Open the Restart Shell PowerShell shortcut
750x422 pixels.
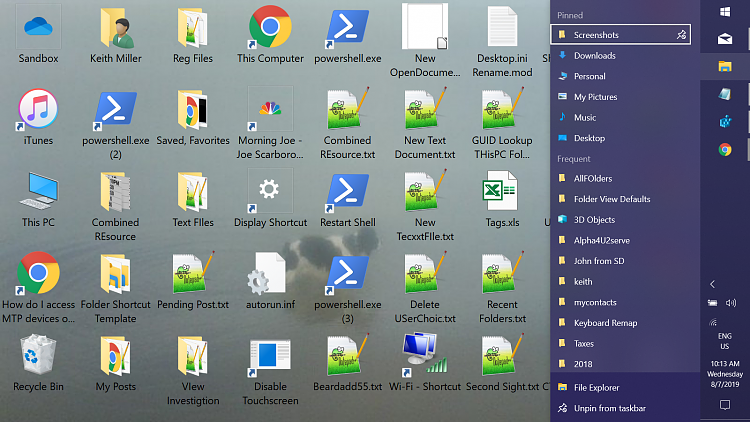347,197
